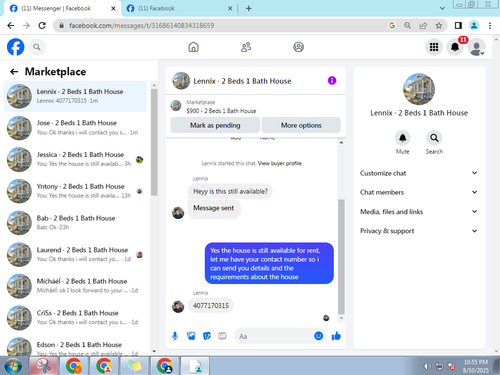500x375 pixels.
Task: Open the Laurend conversation in list
Action: click(x=75, y=254)
